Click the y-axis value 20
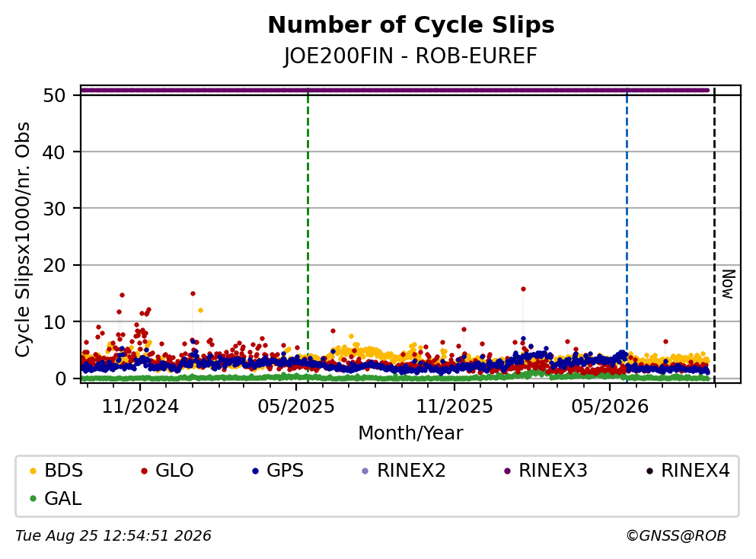The width and height of the screenshot is (756, 559). 54,265
